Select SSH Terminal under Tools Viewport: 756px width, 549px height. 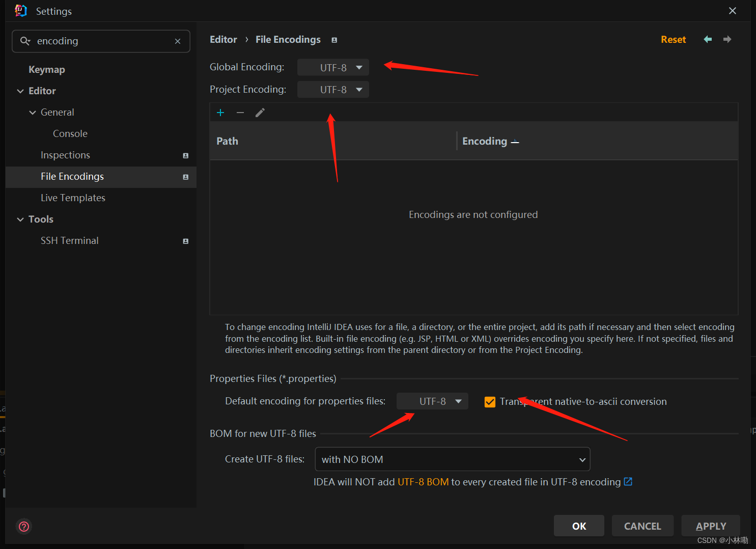tap(70, 240)
